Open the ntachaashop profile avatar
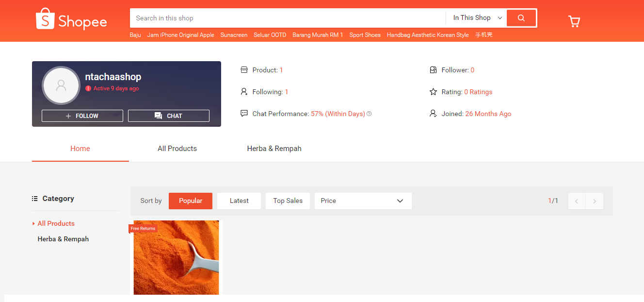The image size is (644, 302). click(61, 85)
